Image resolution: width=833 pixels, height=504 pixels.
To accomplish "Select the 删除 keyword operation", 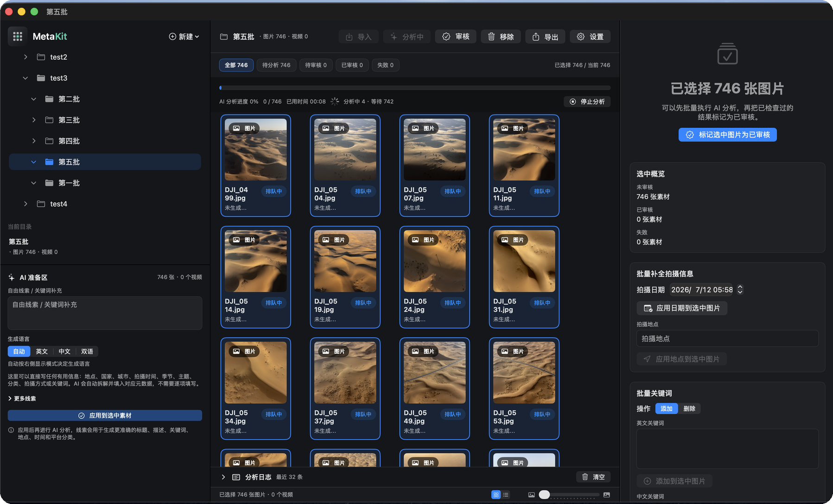I will 689,409.
